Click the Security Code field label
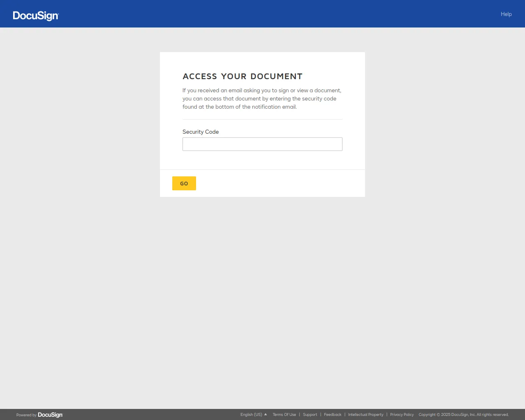 coord(201,132)
